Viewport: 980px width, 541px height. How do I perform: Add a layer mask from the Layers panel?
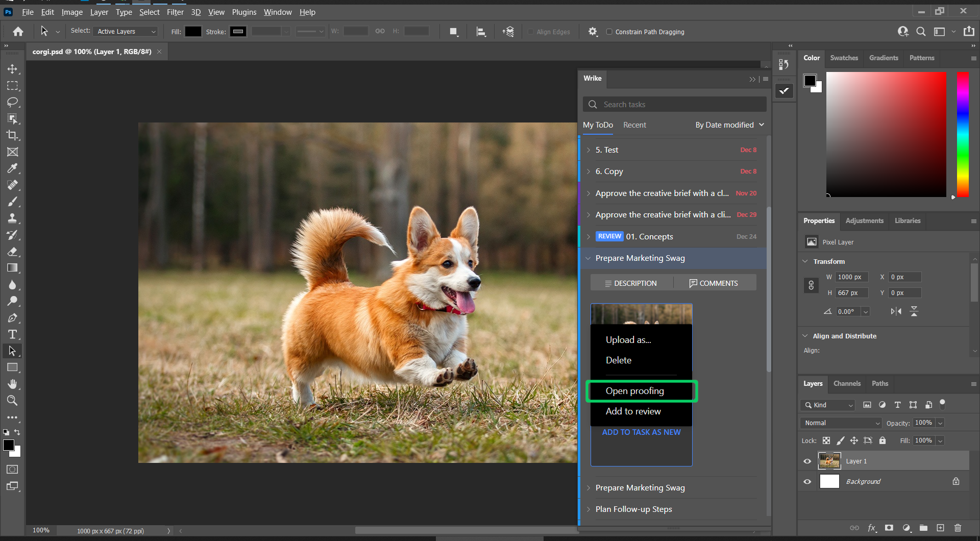[x=889, y=528]
